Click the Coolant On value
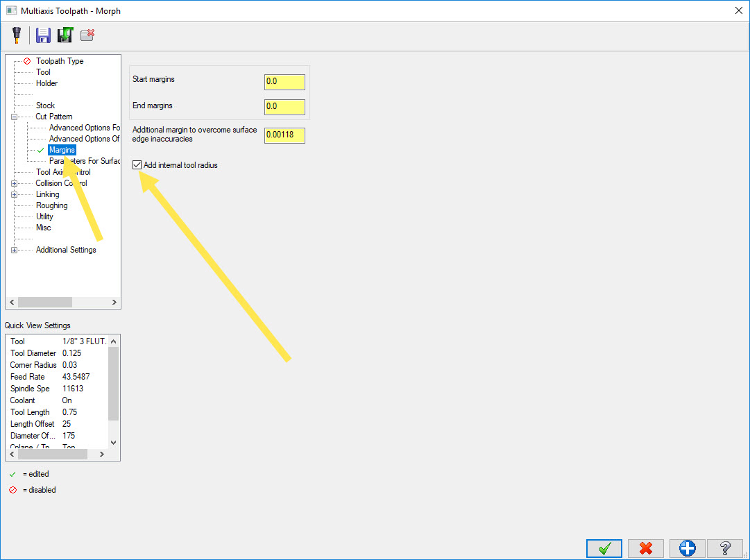This screenshot has width=750, height=560. click(67, 401)
